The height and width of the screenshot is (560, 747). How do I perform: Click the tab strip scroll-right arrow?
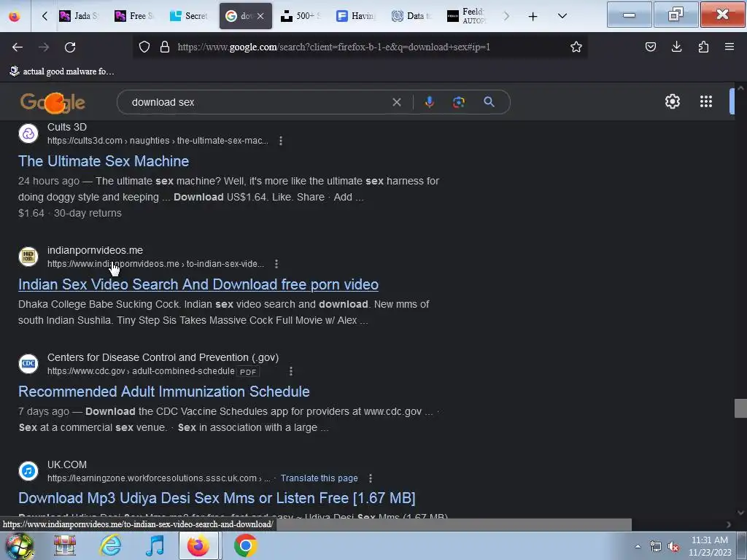click(x=506, y=16)
